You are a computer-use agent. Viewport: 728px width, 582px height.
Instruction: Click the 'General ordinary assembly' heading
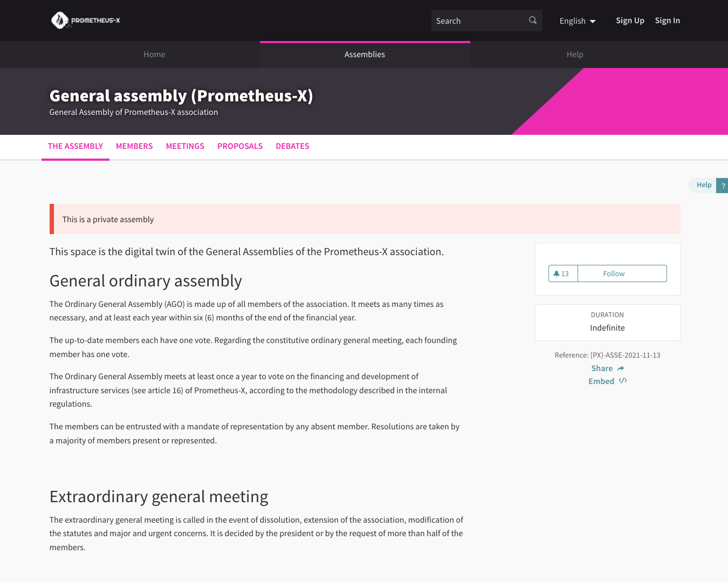[146, 281]
